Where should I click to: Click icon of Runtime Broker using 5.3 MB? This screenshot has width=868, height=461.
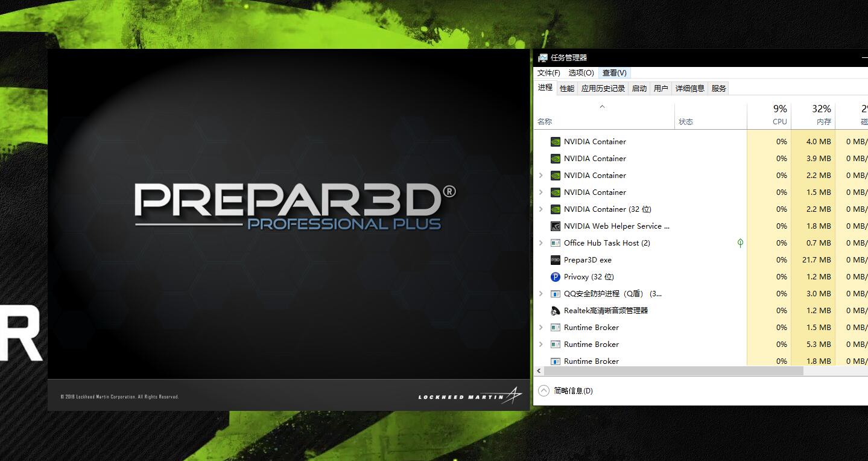556,345
